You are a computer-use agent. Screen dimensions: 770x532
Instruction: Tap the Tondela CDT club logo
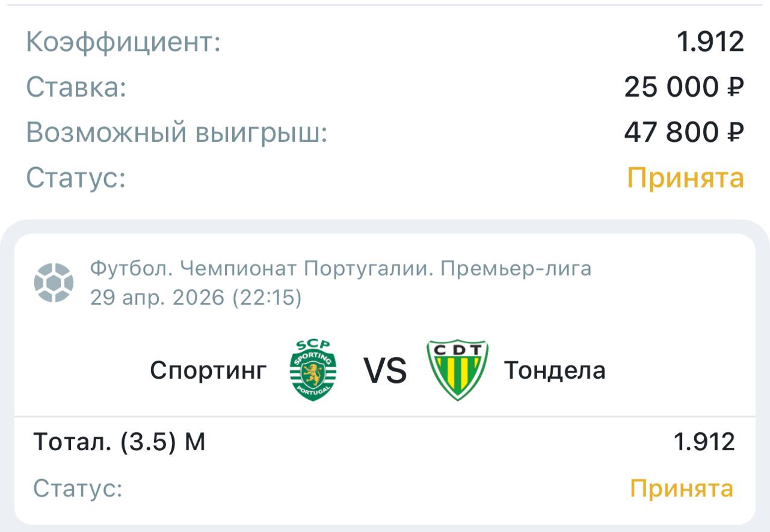(x=457, y=370)
